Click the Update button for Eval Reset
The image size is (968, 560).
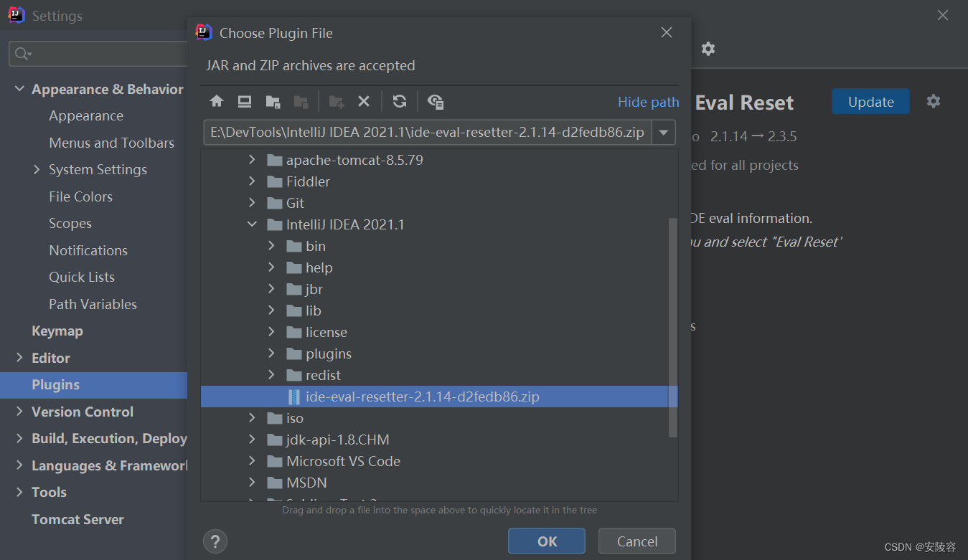(x=871, y=102)
